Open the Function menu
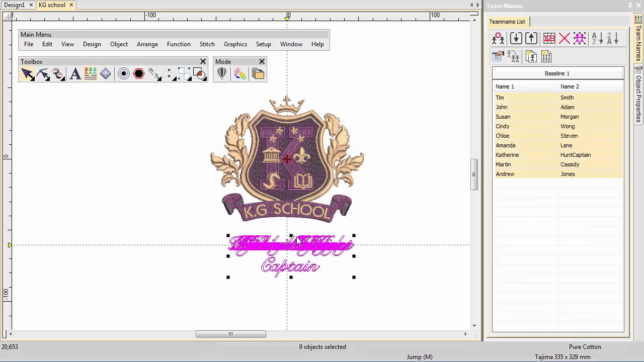644x362 pixels. coord(179,44)
